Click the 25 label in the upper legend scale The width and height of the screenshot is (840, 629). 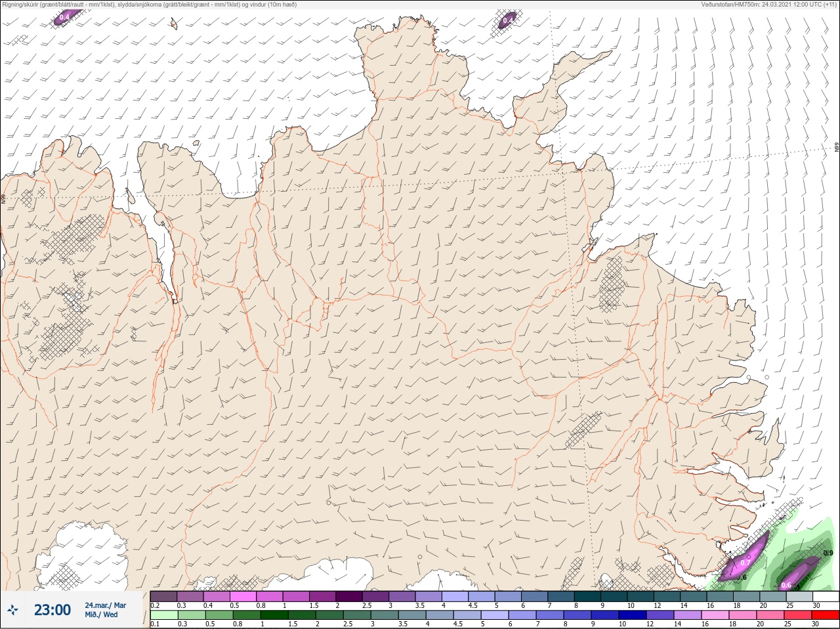click(790, 605)
